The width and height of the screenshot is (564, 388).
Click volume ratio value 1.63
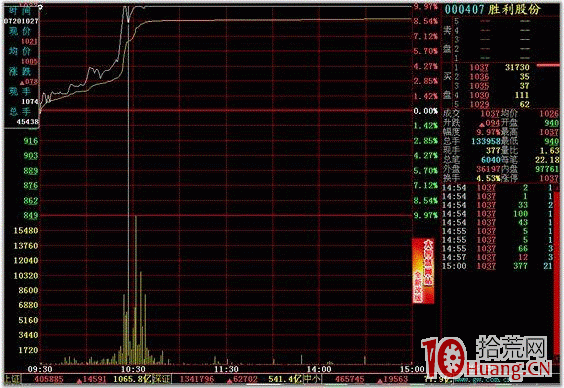tap(549, 150)
